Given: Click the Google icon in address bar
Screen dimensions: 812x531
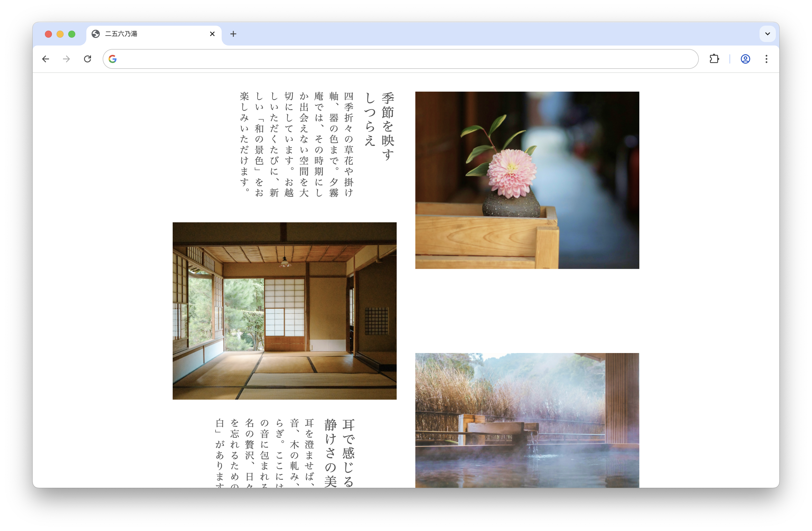Looking at the screenshot, I should (x=113, y=59).
